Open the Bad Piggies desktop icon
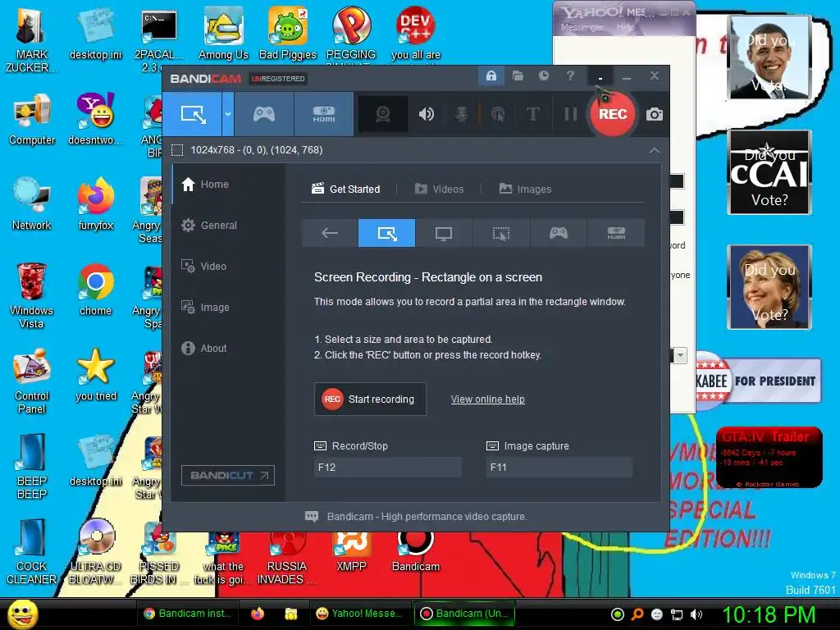Image resolution: width=840 pixels, height=630 pixels. pyautogui.click(x=288, y=33)
